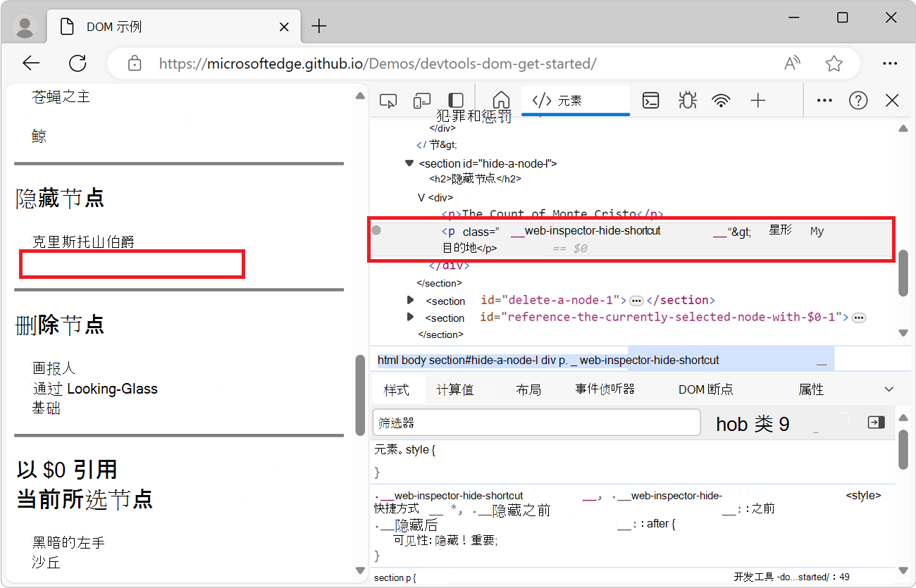Screen dimensions: 916x588
Task: Click the 筛选器 filter field
Action: pos(536,423)
